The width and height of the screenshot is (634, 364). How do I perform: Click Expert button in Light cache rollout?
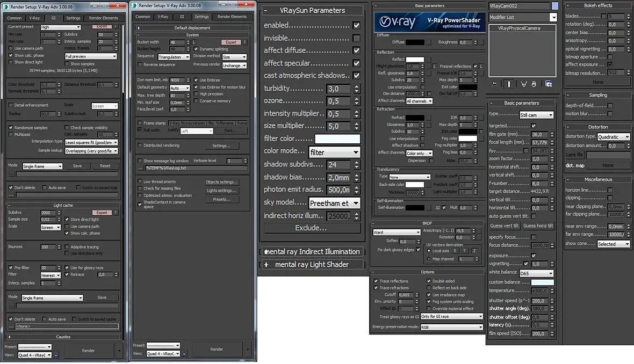102,213
